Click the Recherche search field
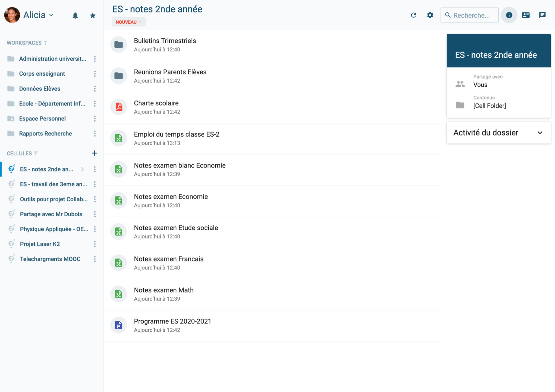This screenshot has height=392, width=555. pos(470,15)
